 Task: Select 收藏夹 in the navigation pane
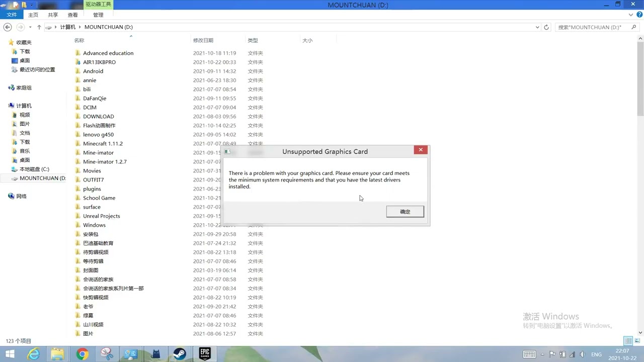(24, 43)
